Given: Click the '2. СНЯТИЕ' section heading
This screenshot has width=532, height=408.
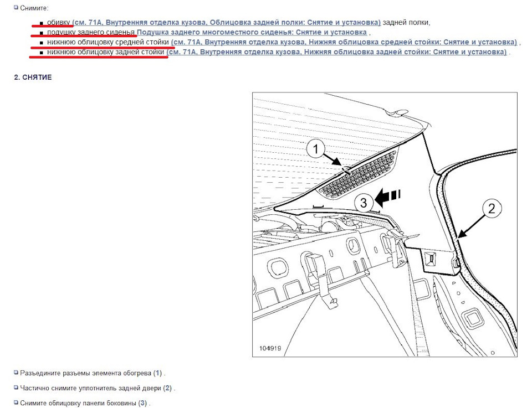Looking at the screenshot, I should click(x=33, y=78).
